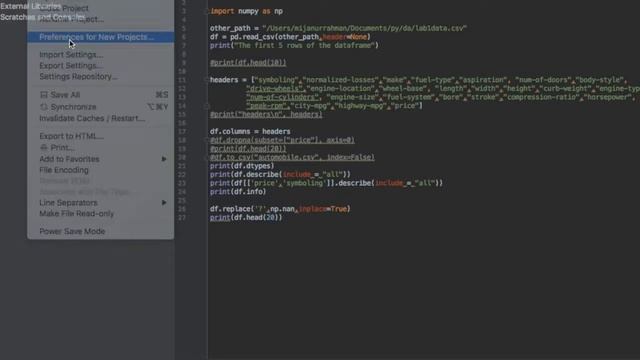This screenshot has width=640, height=360.
Task: Click the other_path assignment line
Action: tap(338, 29)
